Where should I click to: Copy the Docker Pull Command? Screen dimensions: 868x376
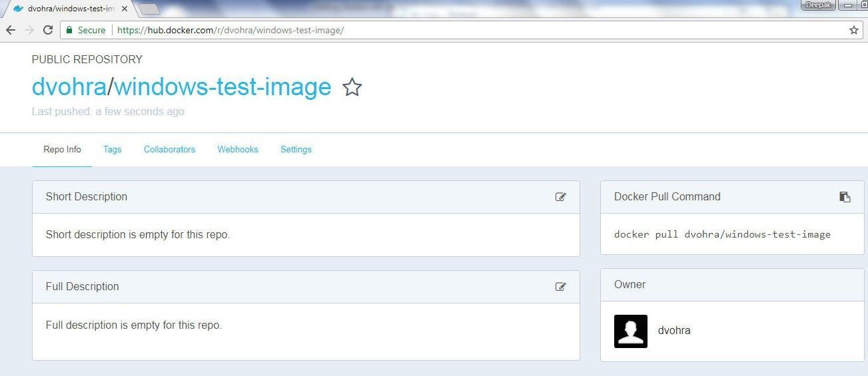tap(845, 197)
